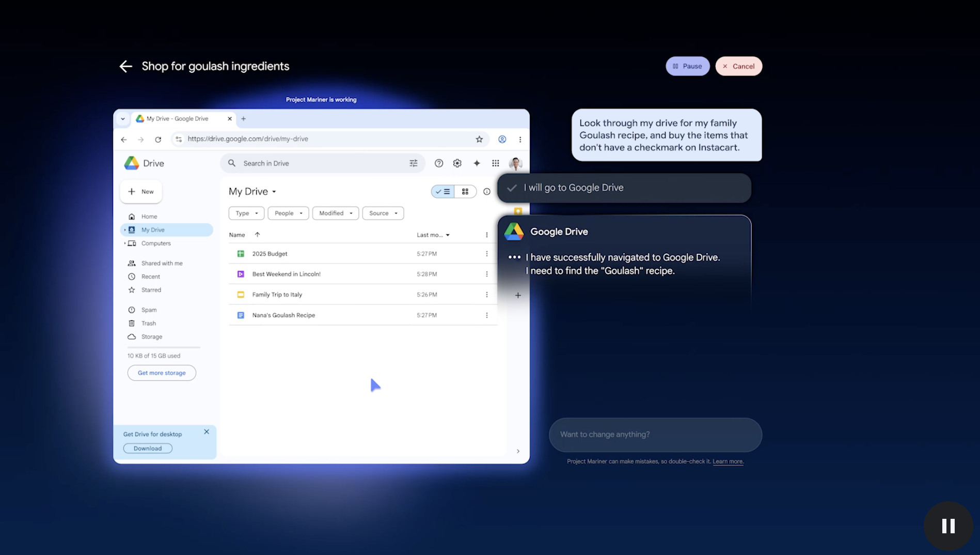Screen dimensions: 980x555
Task: Open the Google account avatar
Action: (x=515, y=164)
